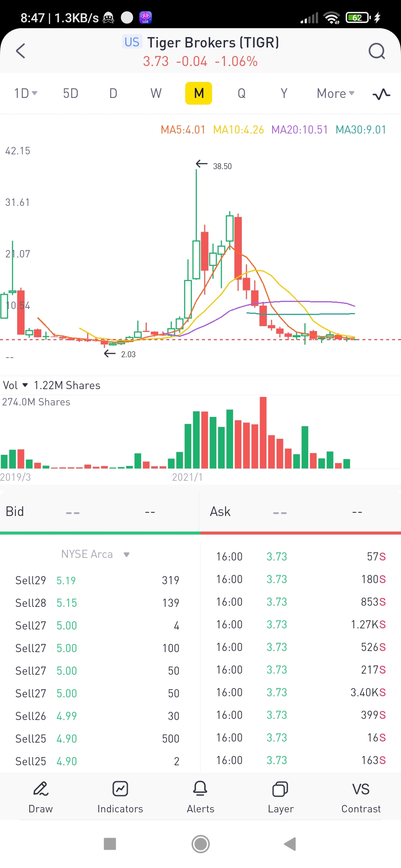Tap the price 3.73 -0.04 -1.06% line
The width and height of the screenshot is (401, 868).
click(x=200, y=61)
